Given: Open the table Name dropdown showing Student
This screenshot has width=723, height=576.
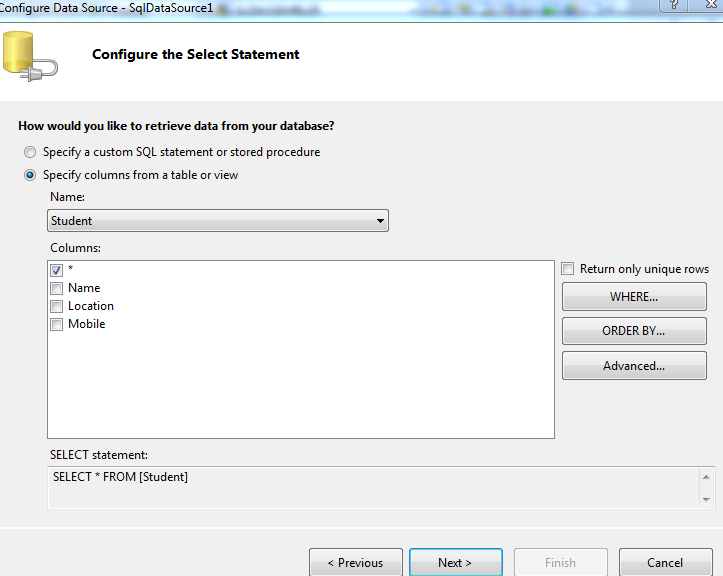Looking at the screenshot, I should tap(218, 220).
